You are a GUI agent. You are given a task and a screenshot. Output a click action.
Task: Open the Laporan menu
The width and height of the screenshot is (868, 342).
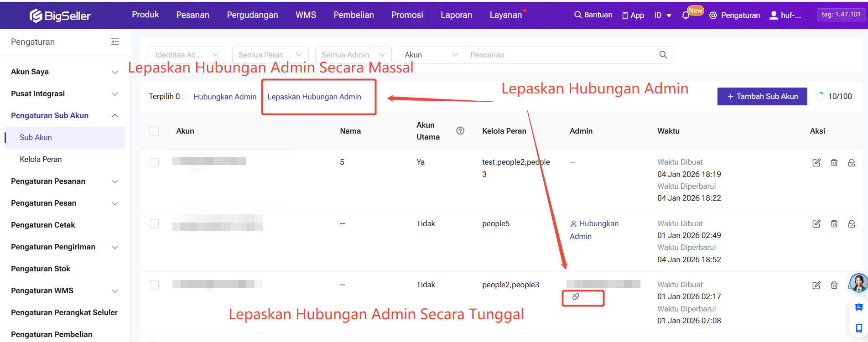pyautogui.click(x=457, y=15)
